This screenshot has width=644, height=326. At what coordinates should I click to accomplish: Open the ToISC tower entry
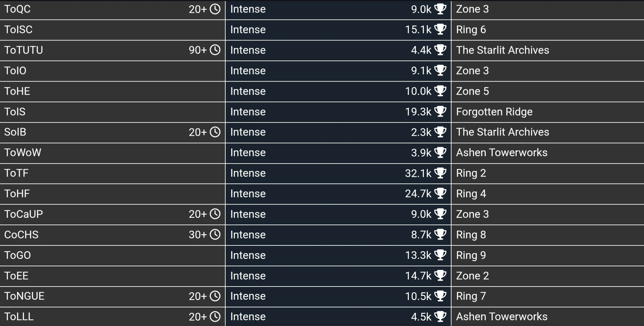pyautogui.click(x=19, y=30)
